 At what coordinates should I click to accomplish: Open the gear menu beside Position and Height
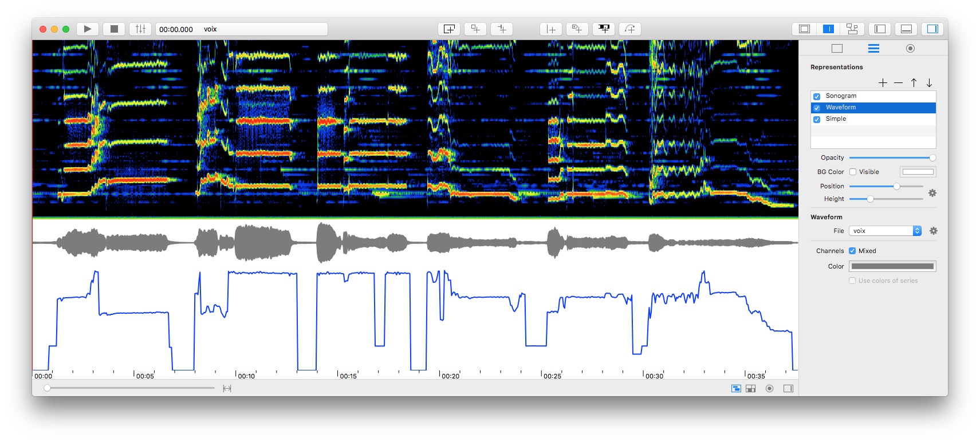click(932, 193)
